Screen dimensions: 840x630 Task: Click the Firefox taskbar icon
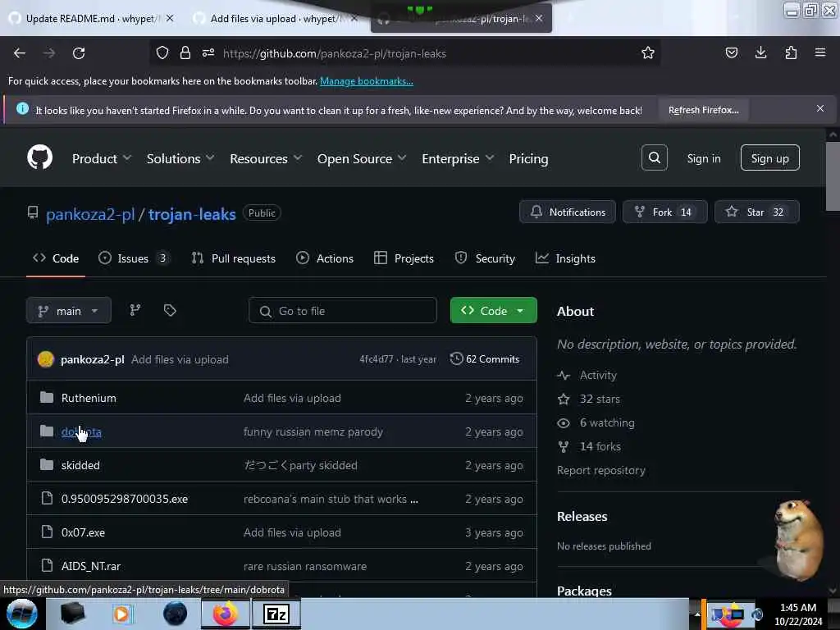(x=225, y=614)
